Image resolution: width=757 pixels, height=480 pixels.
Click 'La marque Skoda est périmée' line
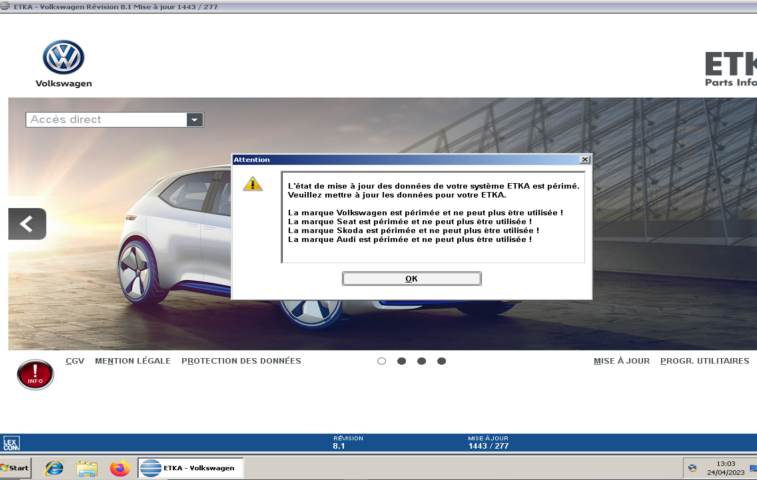coord(413,230)
